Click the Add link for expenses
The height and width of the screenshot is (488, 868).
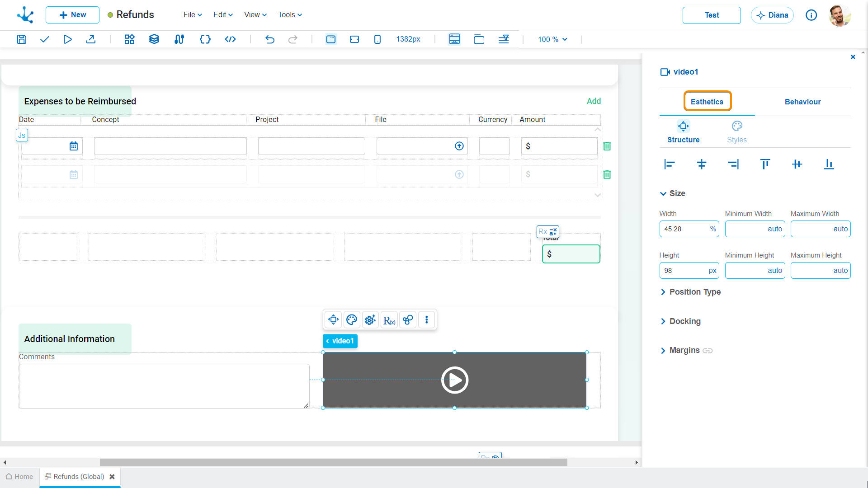(594, 101)
